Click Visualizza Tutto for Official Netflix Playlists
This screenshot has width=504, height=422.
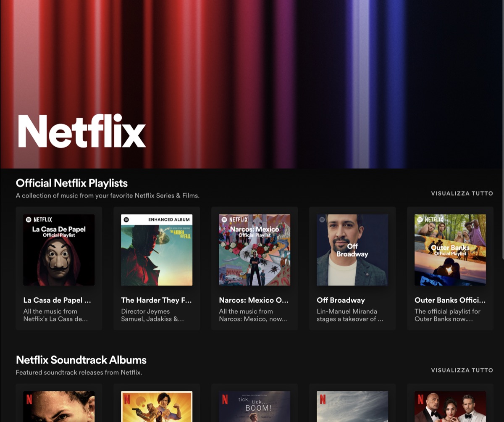(462, 193)
